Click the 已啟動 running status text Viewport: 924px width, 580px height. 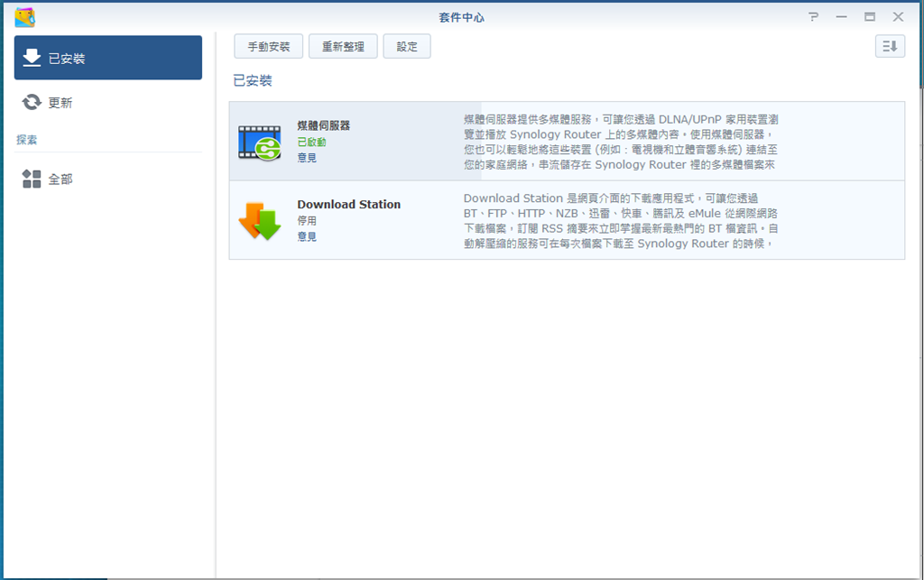point(311,142)
